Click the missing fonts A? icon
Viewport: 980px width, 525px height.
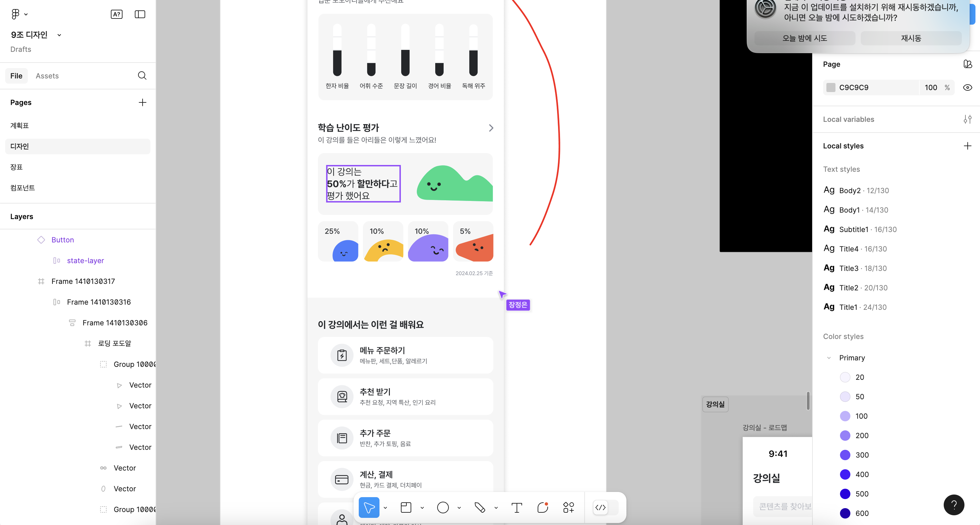tap(116, 14)
